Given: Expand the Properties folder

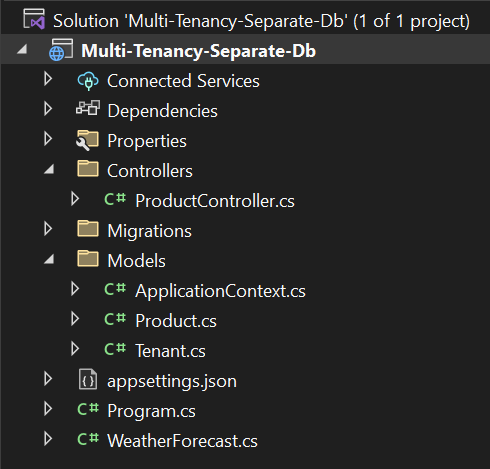Looking at the screenshot, I should [x=48, y=139].
